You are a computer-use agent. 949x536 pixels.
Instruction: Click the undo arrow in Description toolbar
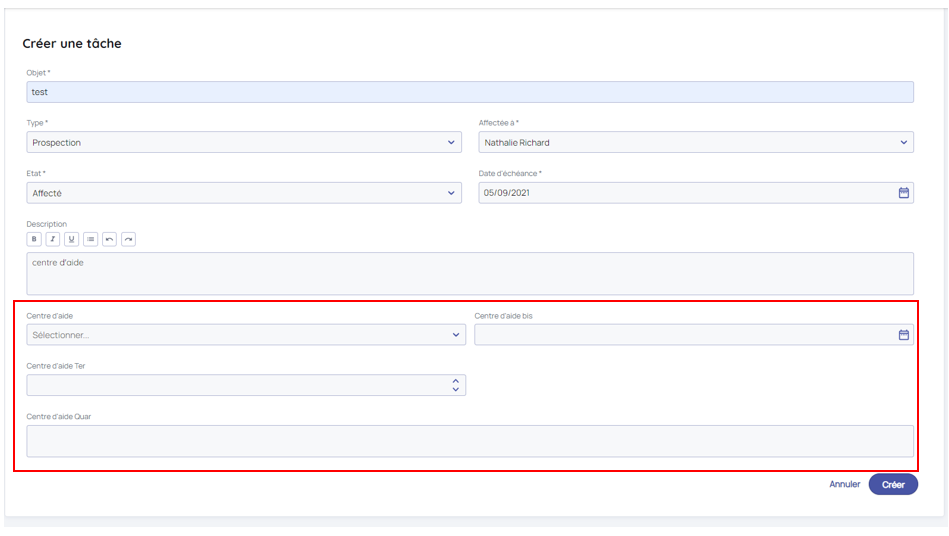pos(109,239)
